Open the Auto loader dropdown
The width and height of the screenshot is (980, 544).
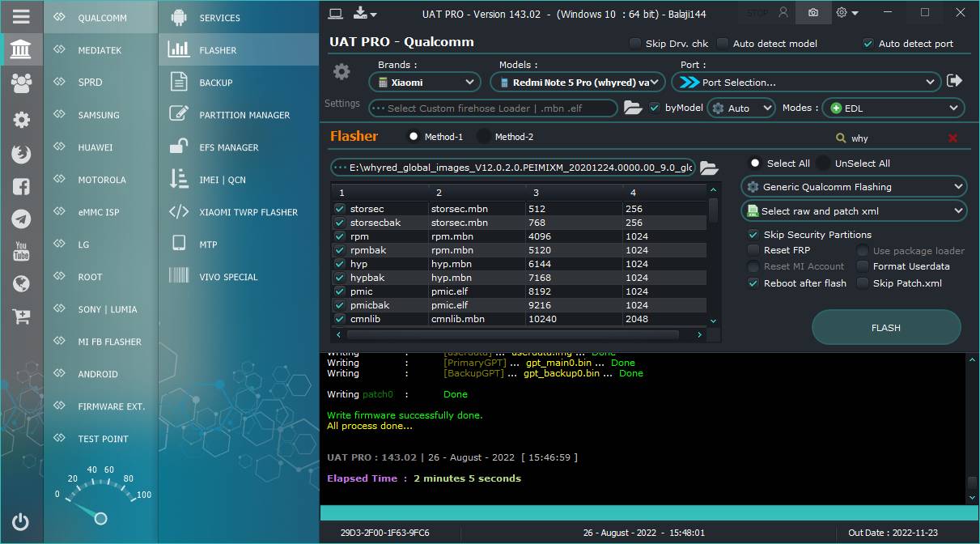tap(742, 108)
